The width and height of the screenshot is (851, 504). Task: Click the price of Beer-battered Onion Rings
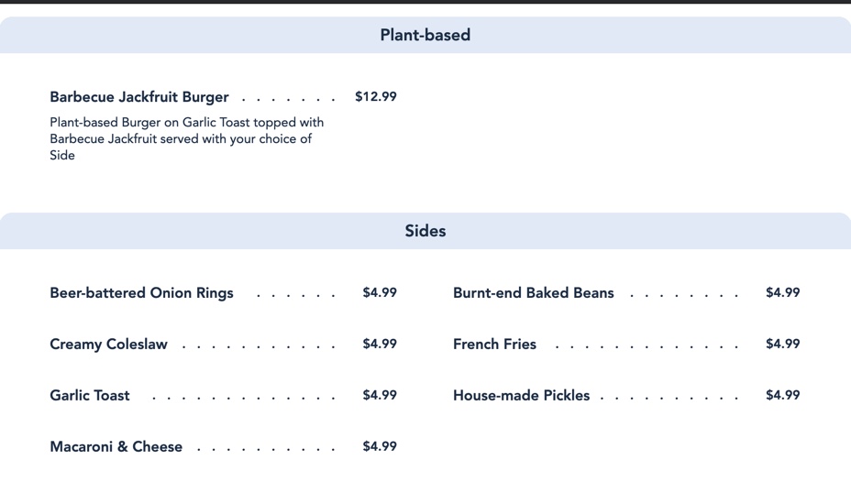pyautogui.click(x=380, y=293)
